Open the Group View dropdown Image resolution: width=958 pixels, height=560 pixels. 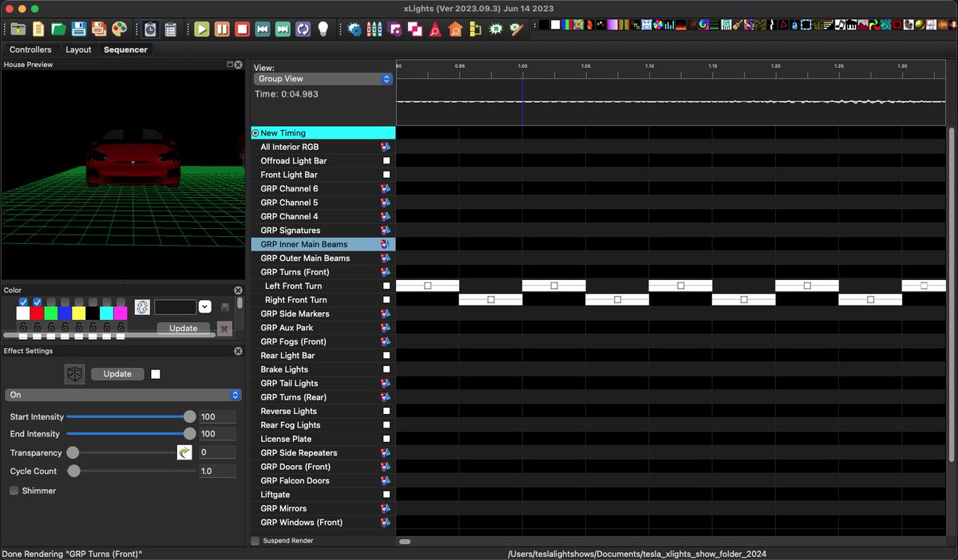tap(323, 79)
